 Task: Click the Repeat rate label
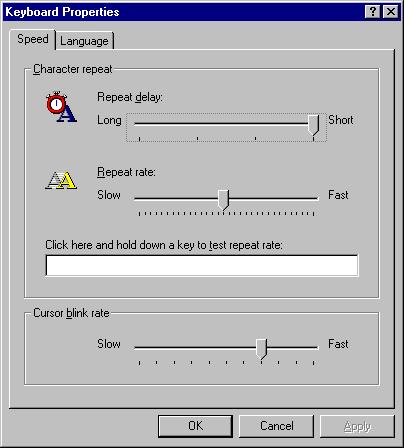click(126, 172)
